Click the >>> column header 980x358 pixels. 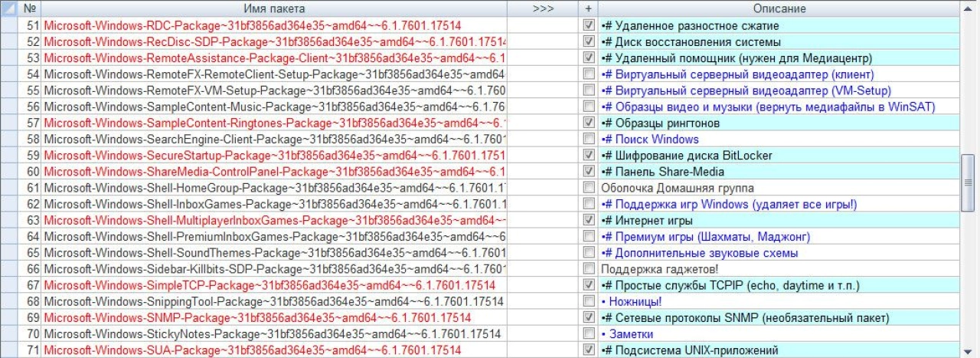543,8
